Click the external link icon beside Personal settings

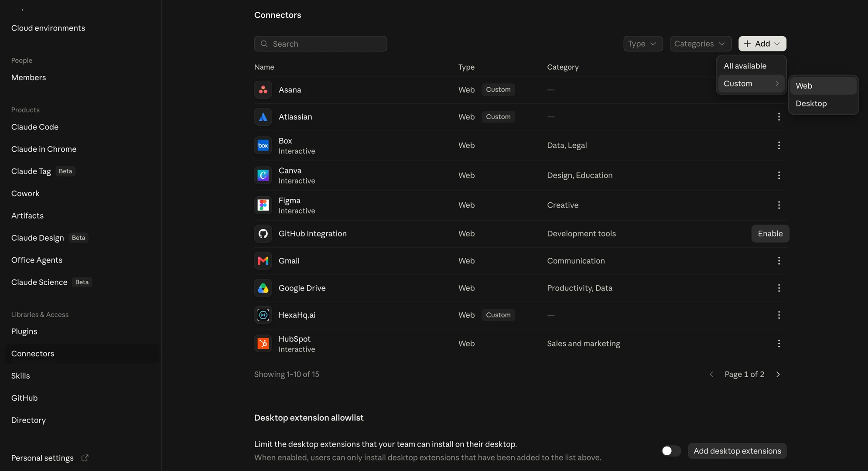tap(85, 458)
